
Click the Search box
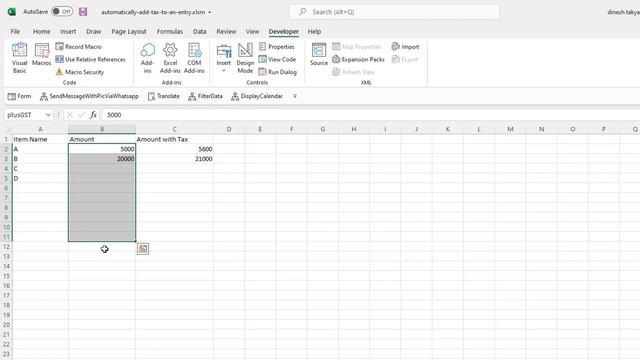(394, 12)
